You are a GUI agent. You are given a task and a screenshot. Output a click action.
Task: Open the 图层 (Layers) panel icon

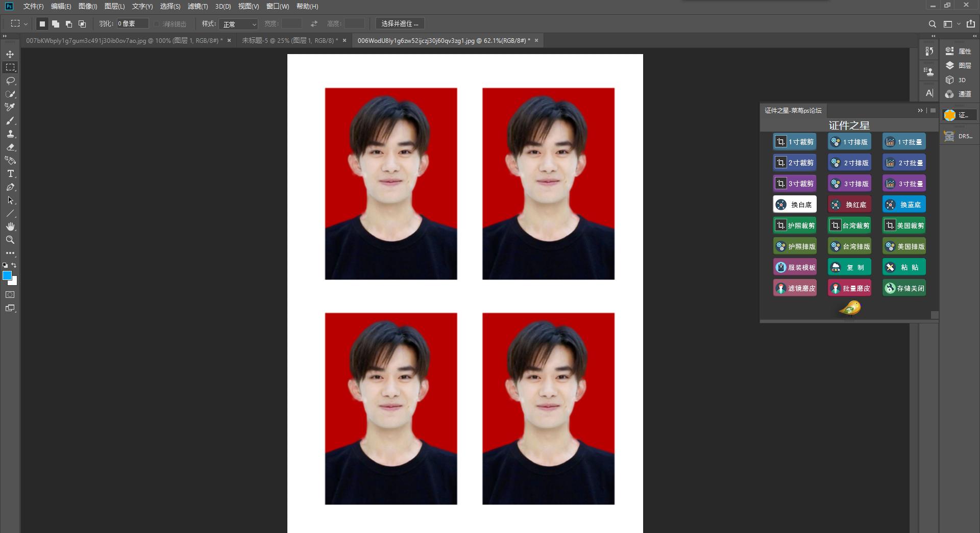[950, 65]
